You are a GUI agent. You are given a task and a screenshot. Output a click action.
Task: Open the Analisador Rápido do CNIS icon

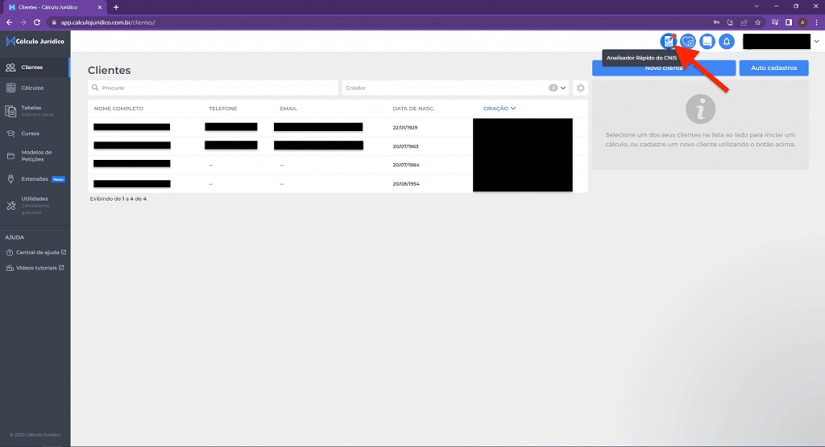[x=668, y=41]
